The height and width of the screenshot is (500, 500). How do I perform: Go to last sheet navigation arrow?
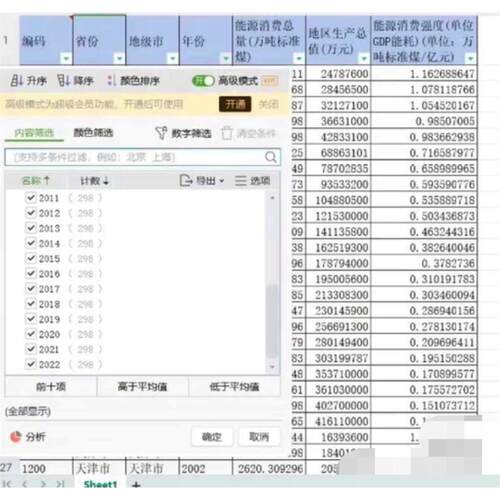click(x=60, y=484)
